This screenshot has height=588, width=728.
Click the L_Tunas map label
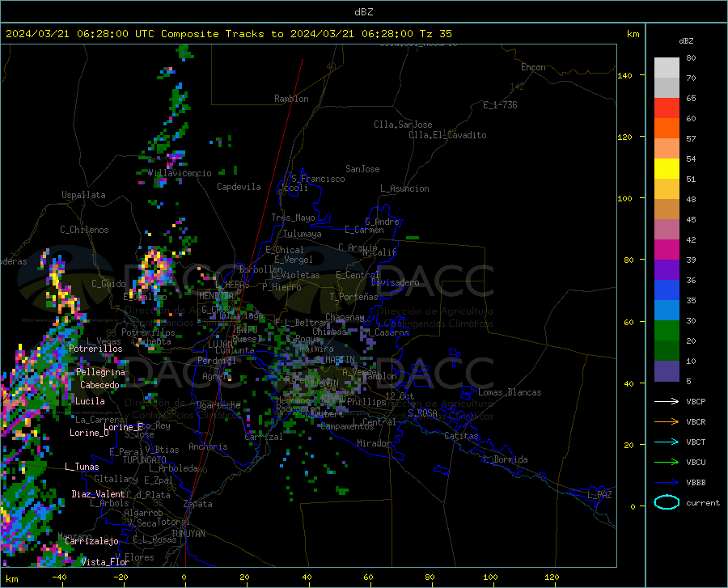[x=82, y=467]
